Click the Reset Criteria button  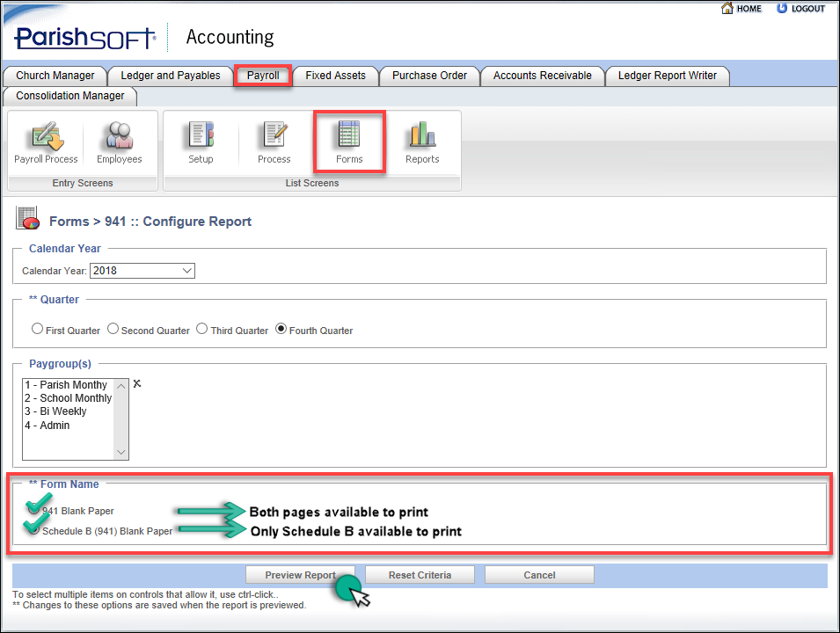coord(420,575)
